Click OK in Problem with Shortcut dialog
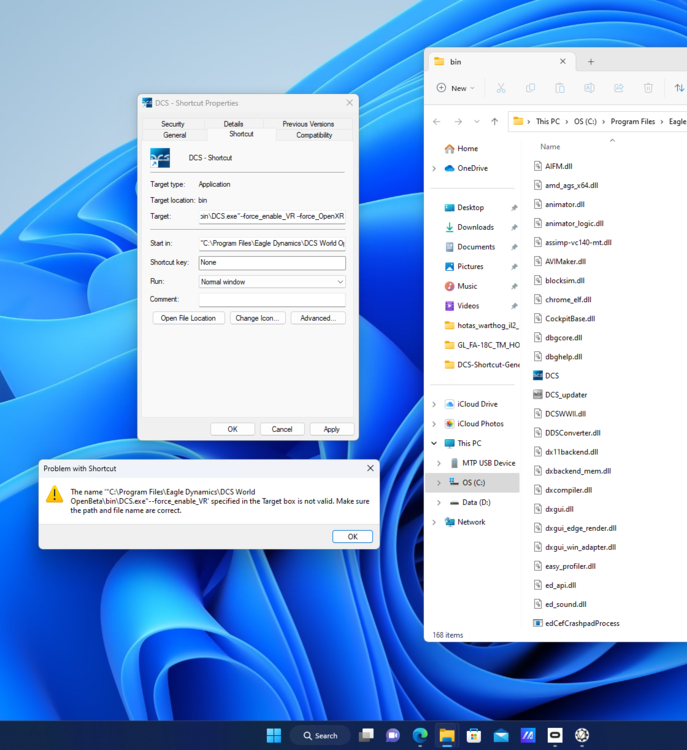The image size is (687, 750). (x=352, y=537)
